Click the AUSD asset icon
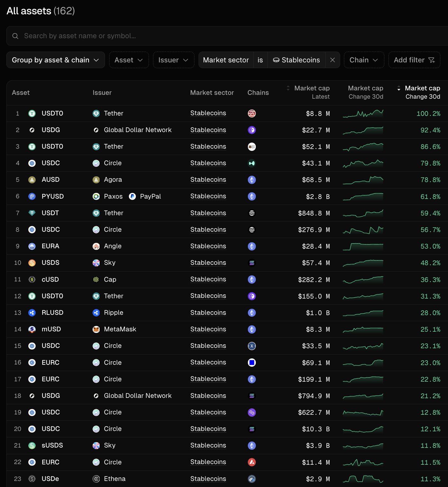The image size is (448, 487). [x=32, y=180]
